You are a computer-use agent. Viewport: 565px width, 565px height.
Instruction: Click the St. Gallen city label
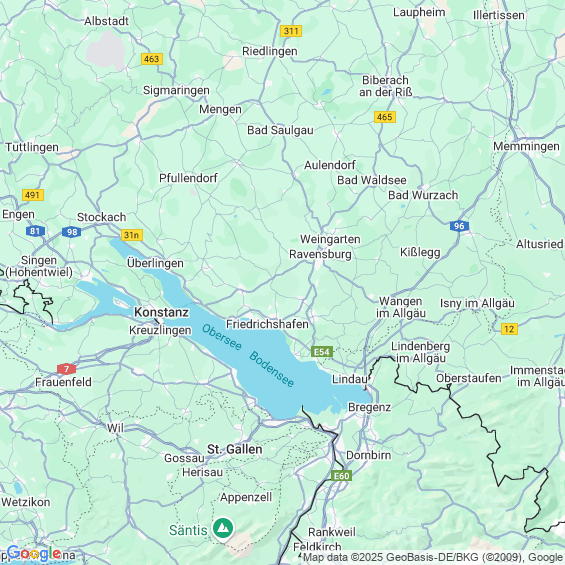pos(235,449)
